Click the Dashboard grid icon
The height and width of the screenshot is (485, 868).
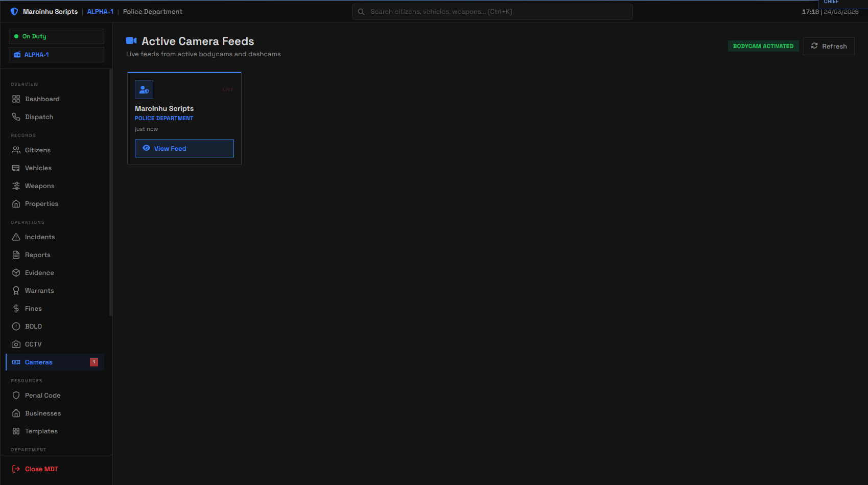coord(16,99)
